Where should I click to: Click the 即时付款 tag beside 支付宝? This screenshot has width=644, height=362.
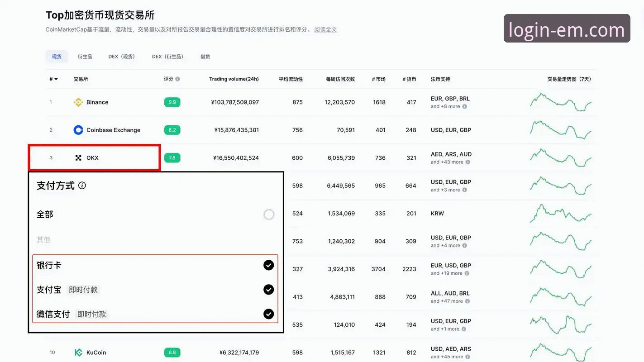click(83, 290)
